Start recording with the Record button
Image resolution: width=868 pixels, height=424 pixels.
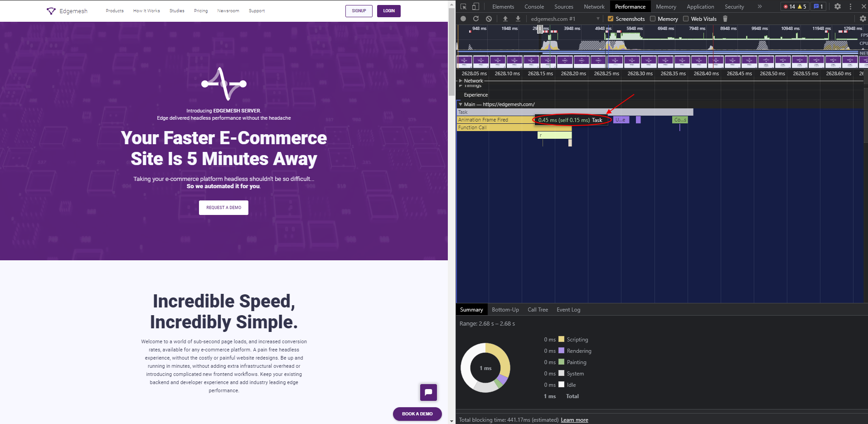coord(463,19)
